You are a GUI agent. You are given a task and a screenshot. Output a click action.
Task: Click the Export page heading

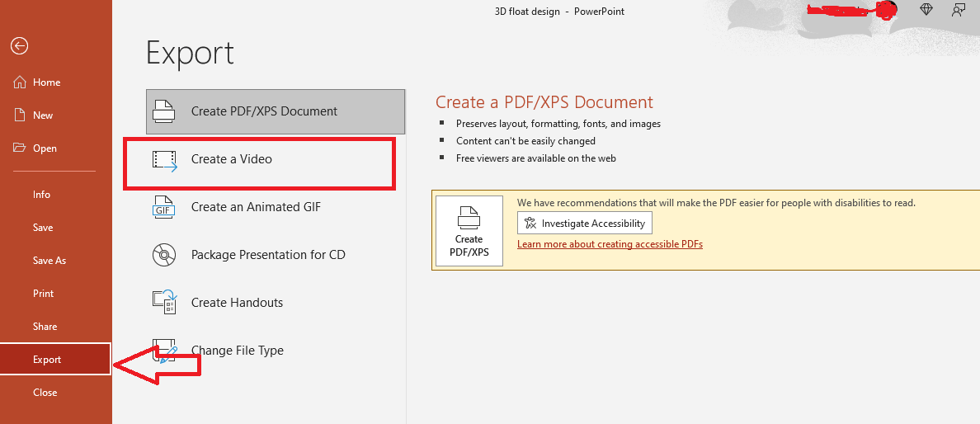click(x=190, y=53)
